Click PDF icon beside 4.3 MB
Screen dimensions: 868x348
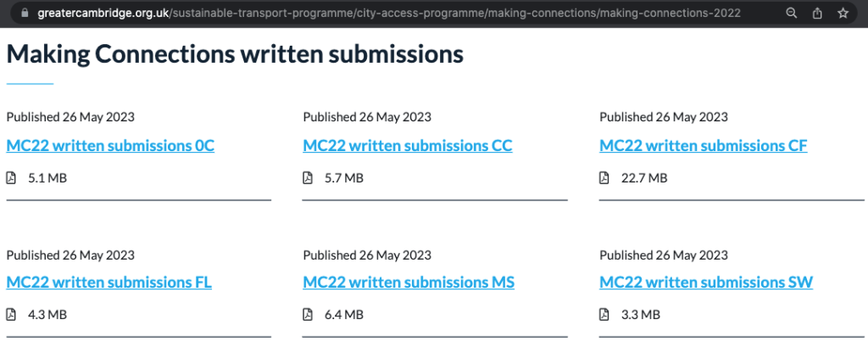tap(11, 315)
